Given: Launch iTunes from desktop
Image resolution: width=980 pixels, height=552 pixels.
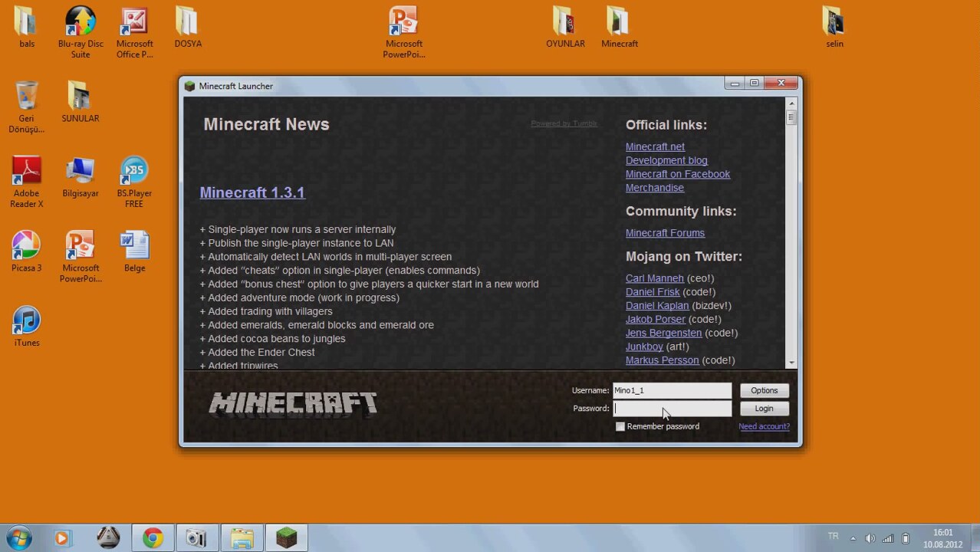Looking at the screenshot, I should tap(27, 327).
